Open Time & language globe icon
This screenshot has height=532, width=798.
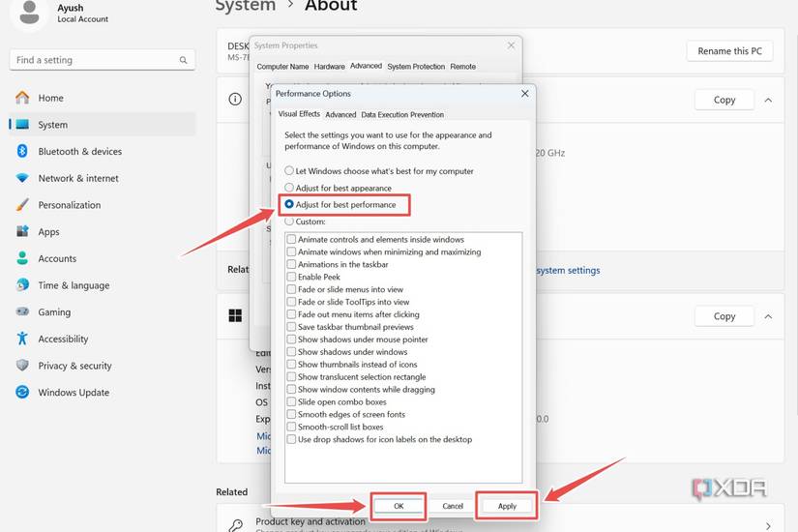(22, 285)
